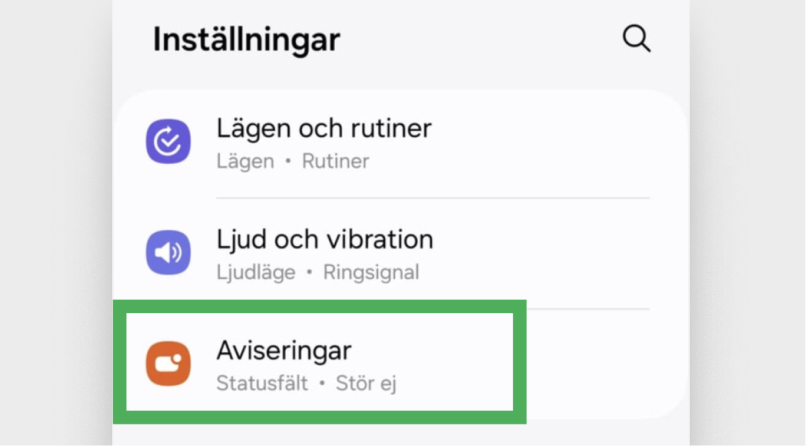Open search with the magnifying glass icon
This screenshot has height=446, width=806.
pos(636,39)
